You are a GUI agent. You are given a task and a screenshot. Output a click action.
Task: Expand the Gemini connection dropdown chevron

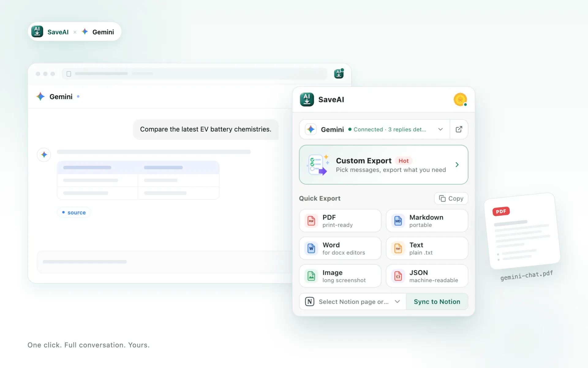point(440,129)
